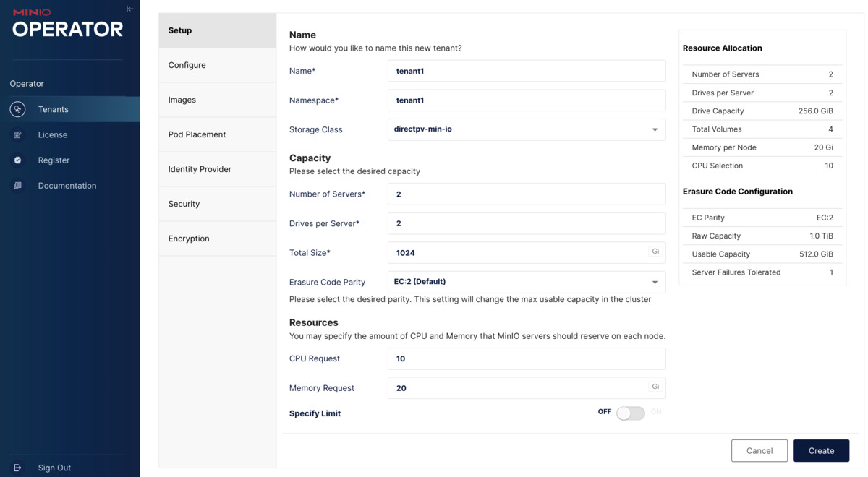
Task: Open the Images tab
Action: 218,100
